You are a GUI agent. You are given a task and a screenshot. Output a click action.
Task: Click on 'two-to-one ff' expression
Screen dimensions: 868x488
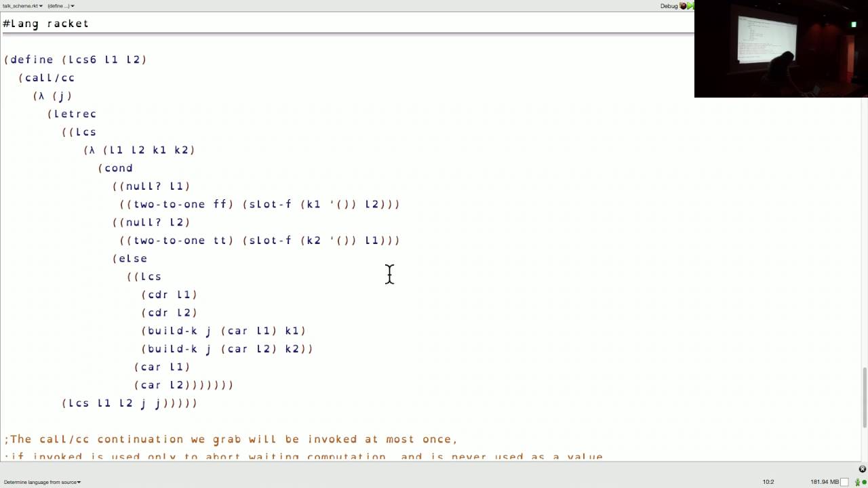tap(180, 204)
